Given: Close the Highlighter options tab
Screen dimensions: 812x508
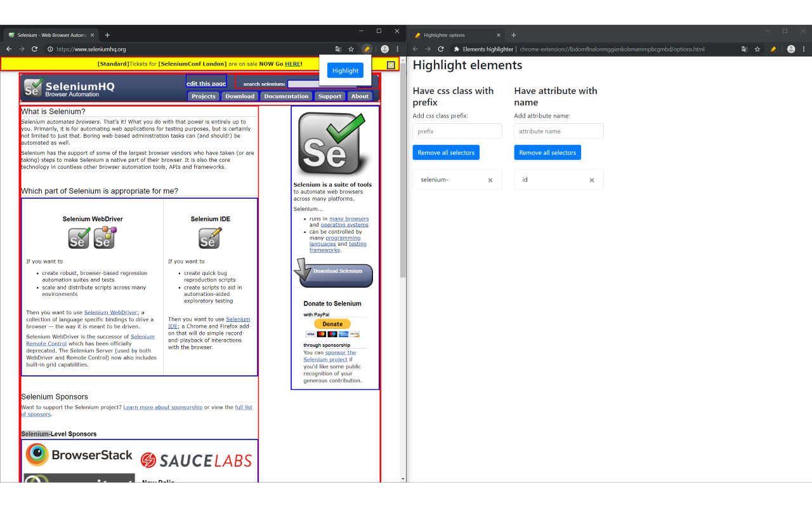Looking at the screenshot, I should pos(499,35).
